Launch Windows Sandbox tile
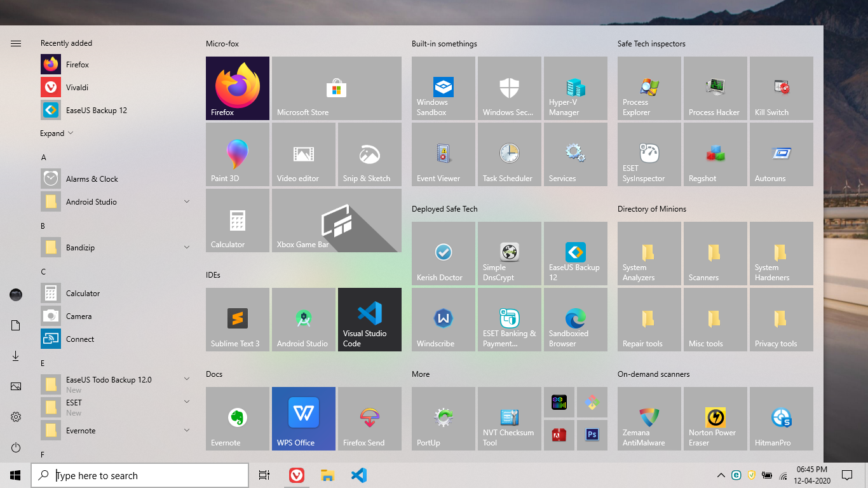868x488 pixels. coord(444,88)
